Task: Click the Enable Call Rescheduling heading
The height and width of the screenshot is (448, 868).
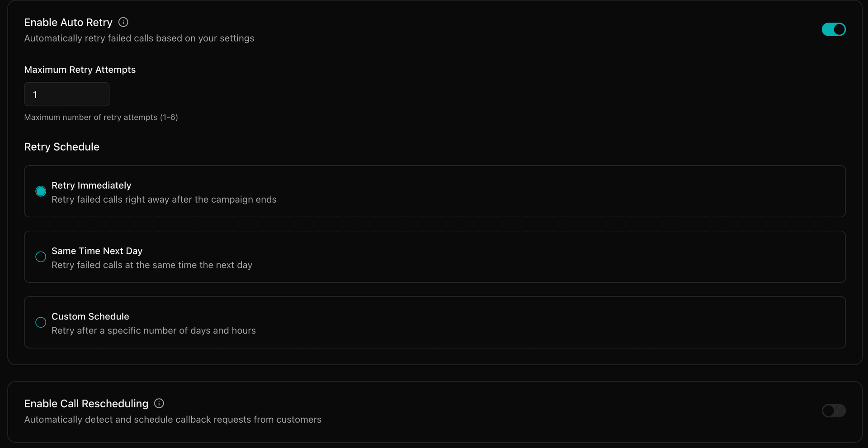Action: pos(86,404)
